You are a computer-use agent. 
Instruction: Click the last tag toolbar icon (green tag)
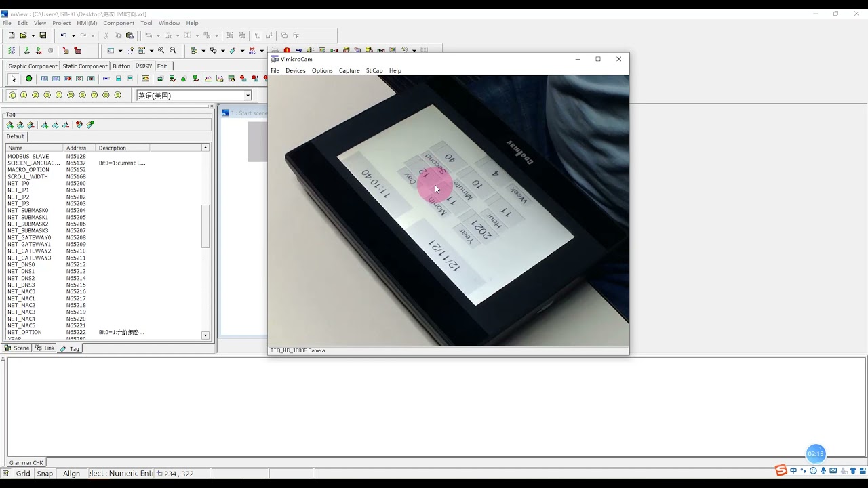pyautogui.click(x=90, y=125)
